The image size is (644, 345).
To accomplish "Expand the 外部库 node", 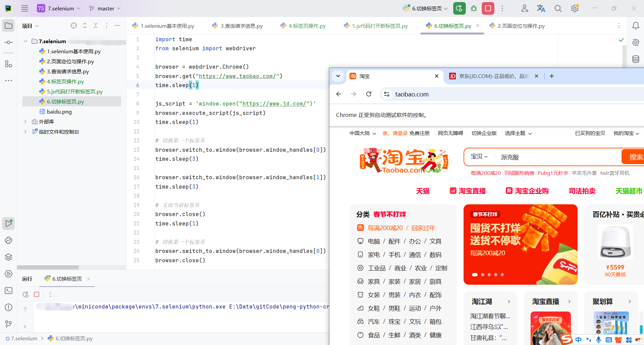I will 25,122.
